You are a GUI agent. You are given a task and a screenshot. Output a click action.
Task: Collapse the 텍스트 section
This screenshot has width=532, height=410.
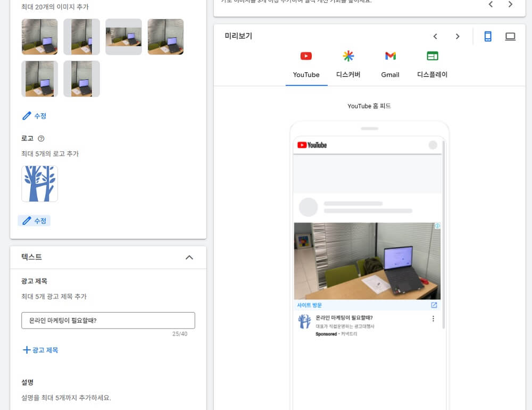(x=189, y=257)
